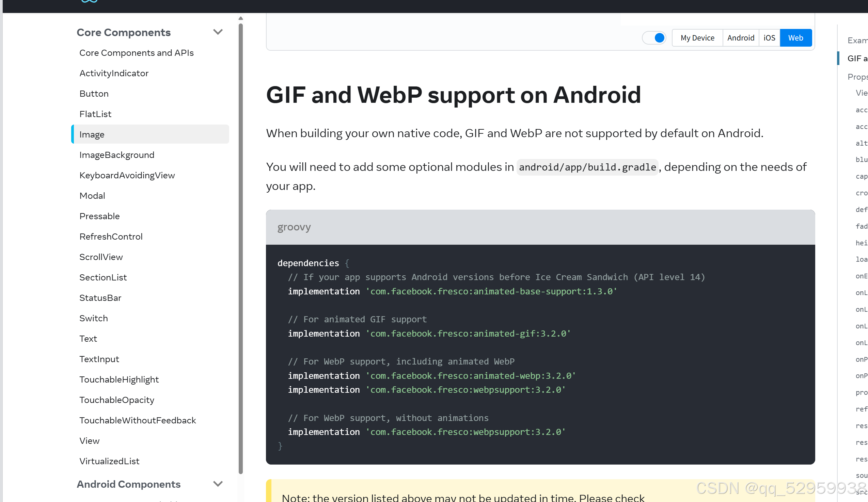868x502 pixels.
Task: Open the Image sidebar item
Action: coord(92,135)
